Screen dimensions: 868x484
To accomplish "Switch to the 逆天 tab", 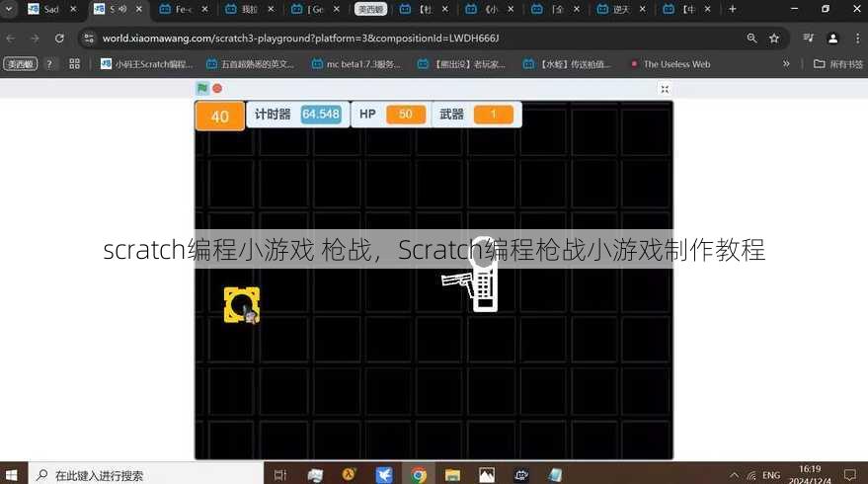I will pos(620,10).
